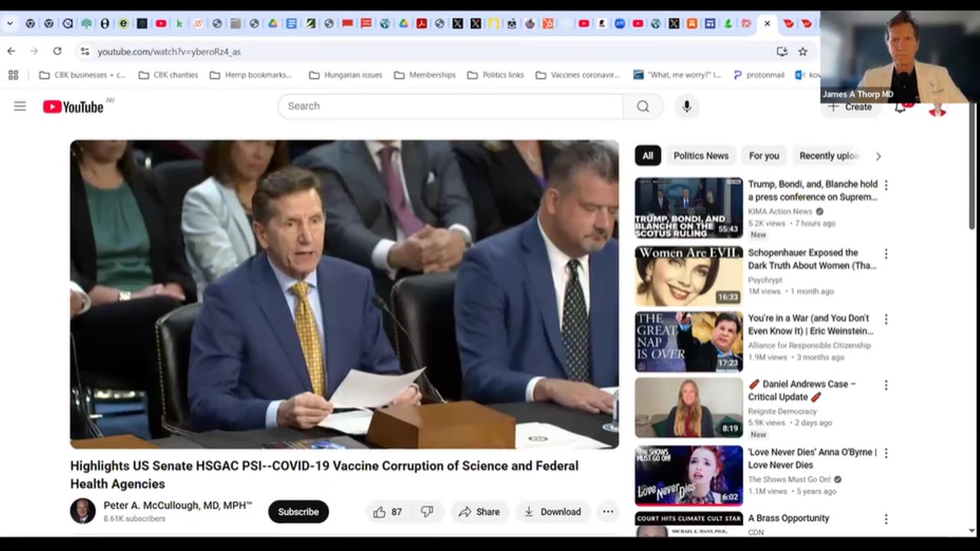
Task: Open Daniel Andrews Case video thumbnail
Action: click(688, 407)
